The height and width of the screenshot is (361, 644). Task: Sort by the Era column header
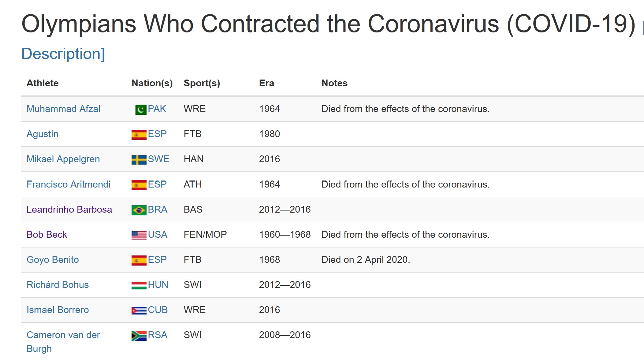tap(266, 83)
